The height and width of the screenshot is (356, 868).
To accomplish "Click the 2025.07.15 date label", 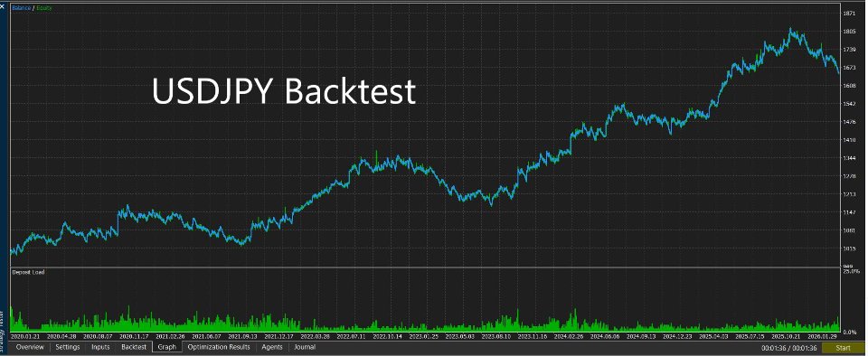I will 750,335.
